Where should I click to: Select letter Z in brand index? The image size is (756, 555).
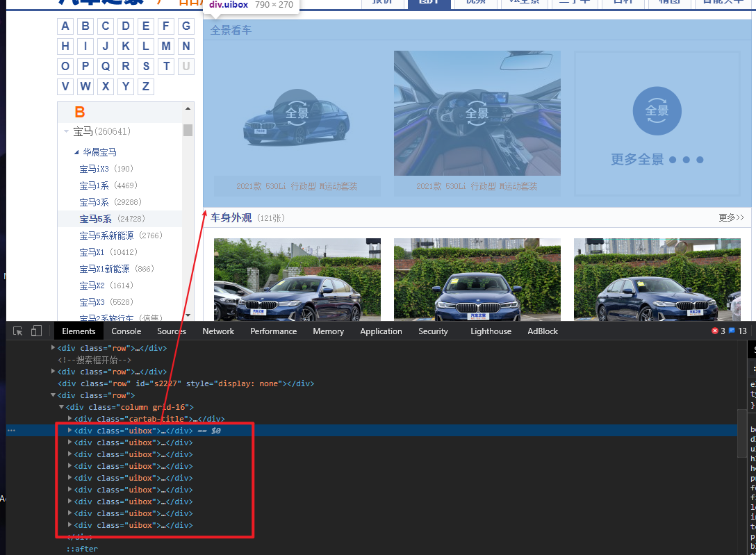pyautogui.click(x=146, y=86)
